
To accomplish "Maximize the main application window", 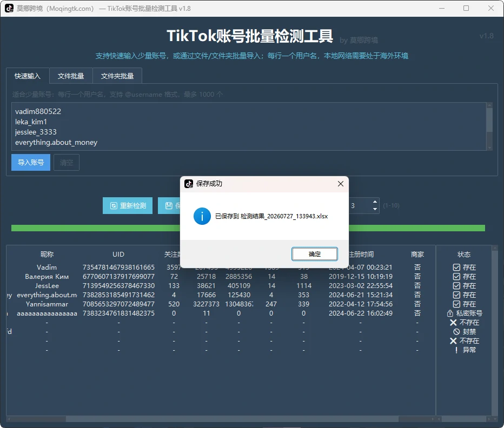I will tap(466, 8).
